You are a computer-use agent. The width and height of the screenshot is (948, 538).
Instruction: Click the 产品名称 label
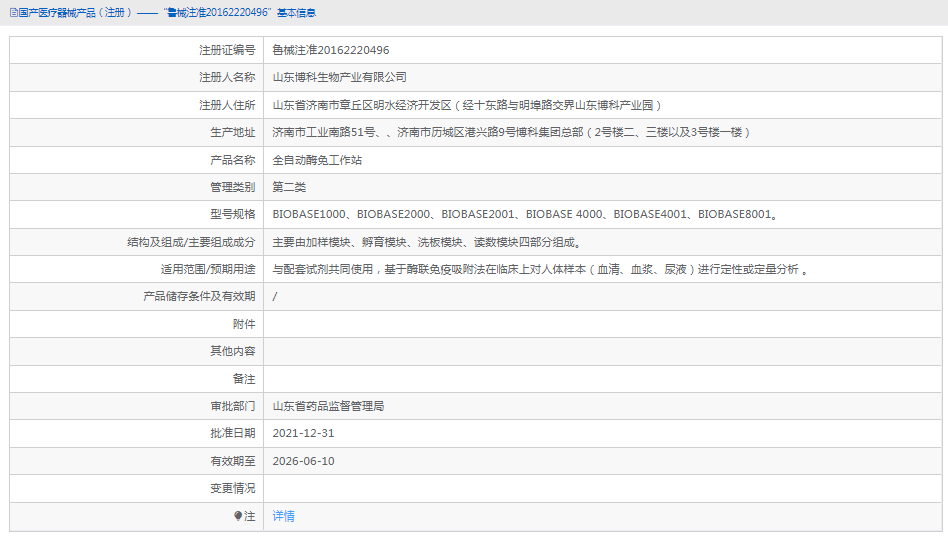click(x=233, y=160)
